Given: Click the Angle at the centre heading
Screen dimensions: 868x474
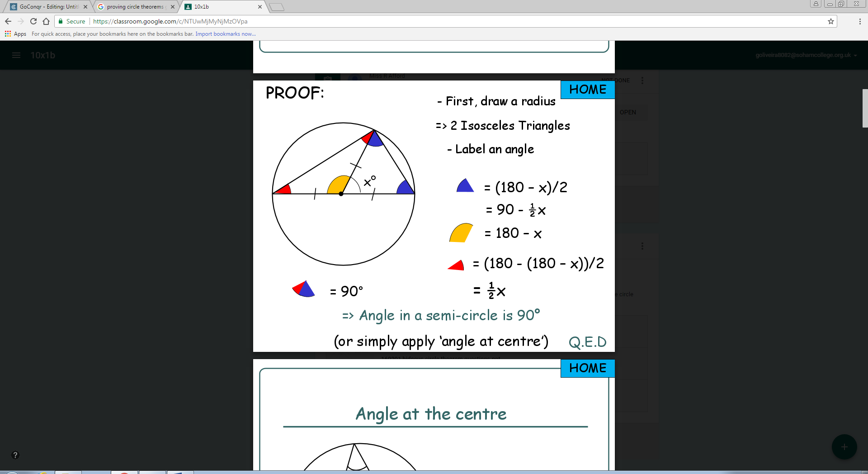Looking at the screenshot, I should 431,414.
